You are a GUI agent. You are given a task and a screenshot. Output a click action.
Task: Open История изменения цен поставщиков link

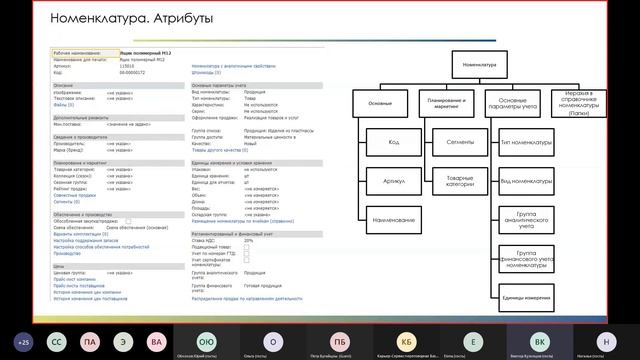(x=90, y=299)
